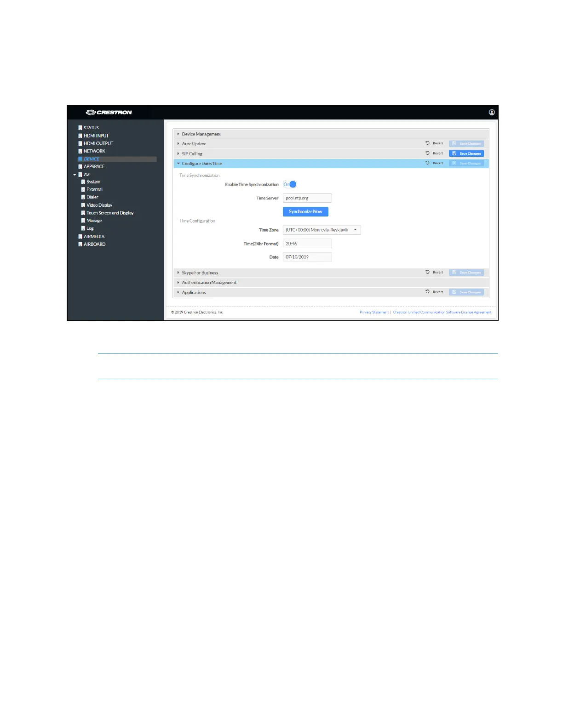Click the NETWORK page icon
This screenshot has height=728, width=563.
pos(80,151)
